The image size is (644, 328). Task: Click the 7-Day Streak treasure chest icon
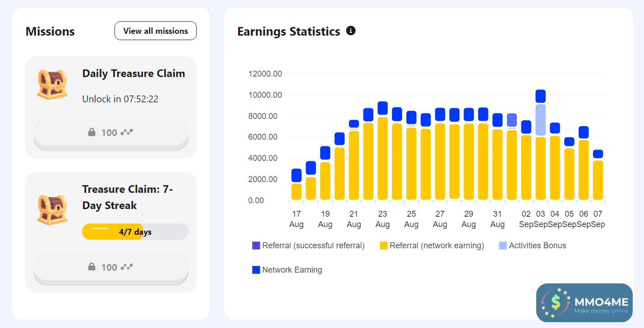[52, 210]
